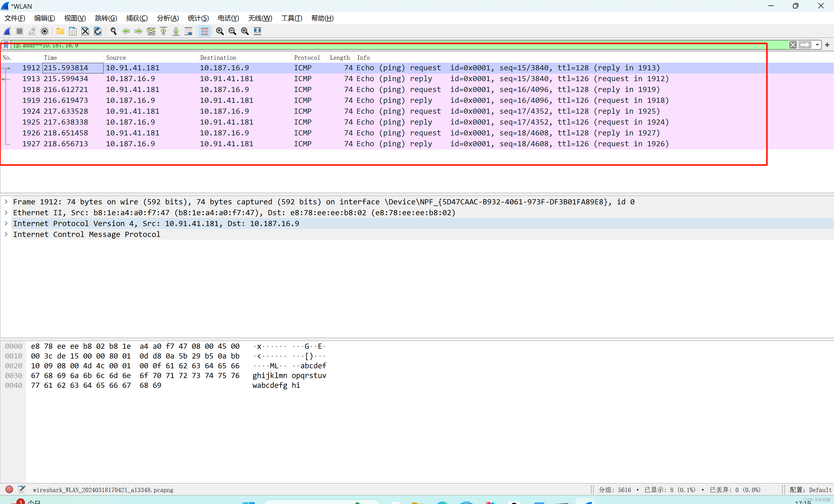Open the display filter history dropdown
The height and width of the screenshot is (504, 834).
click(x=817, y=45)
